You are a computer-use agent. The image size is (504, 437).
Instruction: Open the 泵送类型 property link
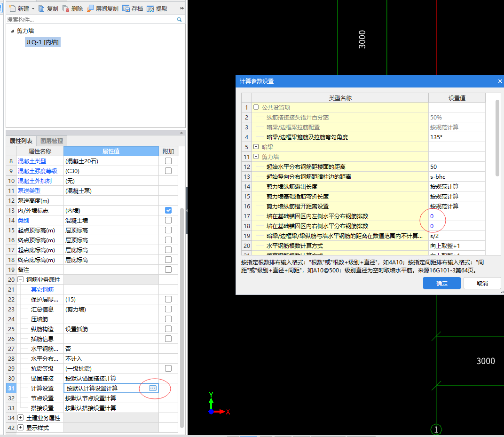point(29,191)
